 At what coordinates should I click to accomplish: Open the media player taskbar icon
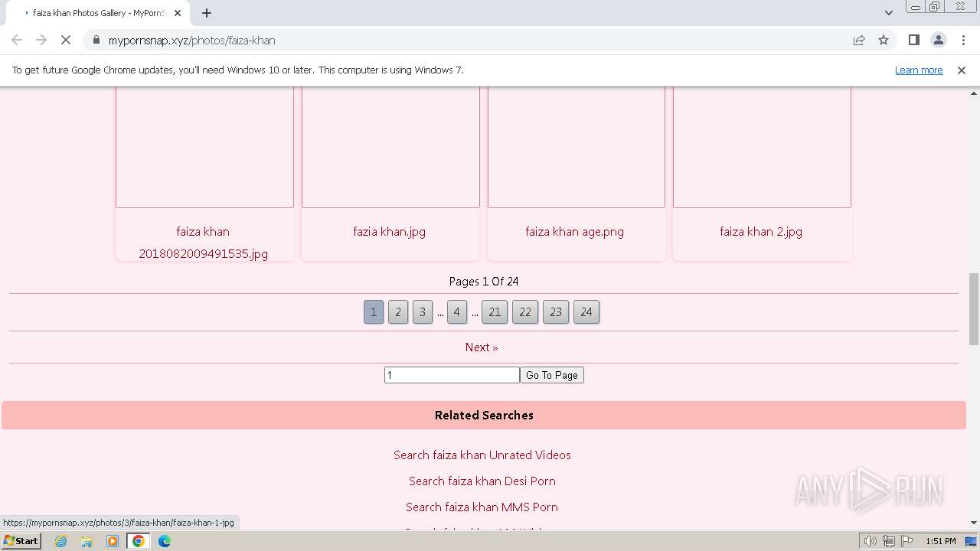pyautogui.click(x=113, y=541)
